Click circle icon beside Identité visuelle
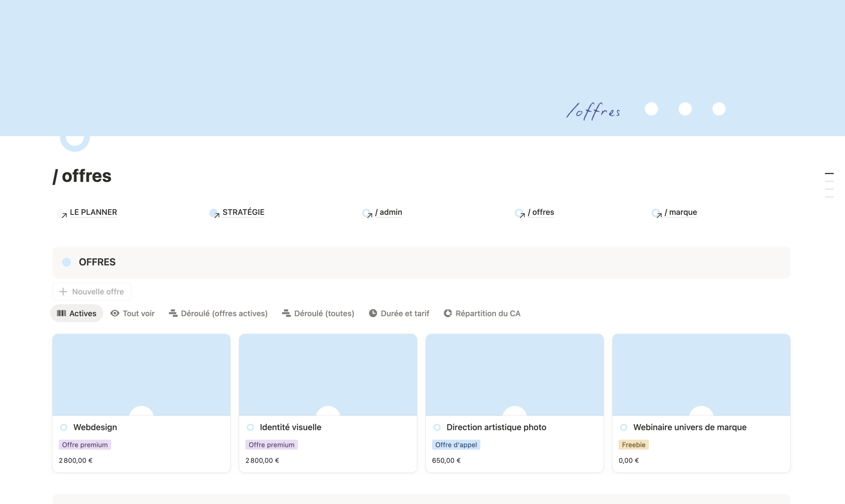Viewport: 845px width, 504px height. 250,427
